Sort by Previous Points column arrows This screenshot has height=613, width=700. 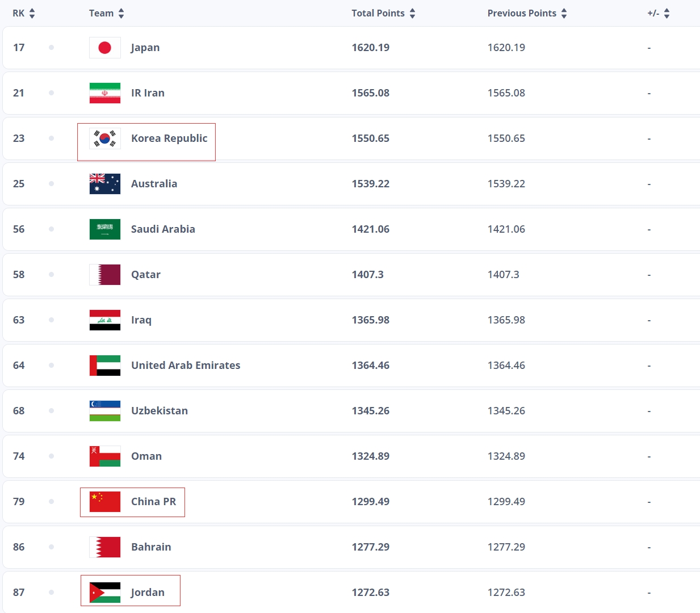[564, 14]
